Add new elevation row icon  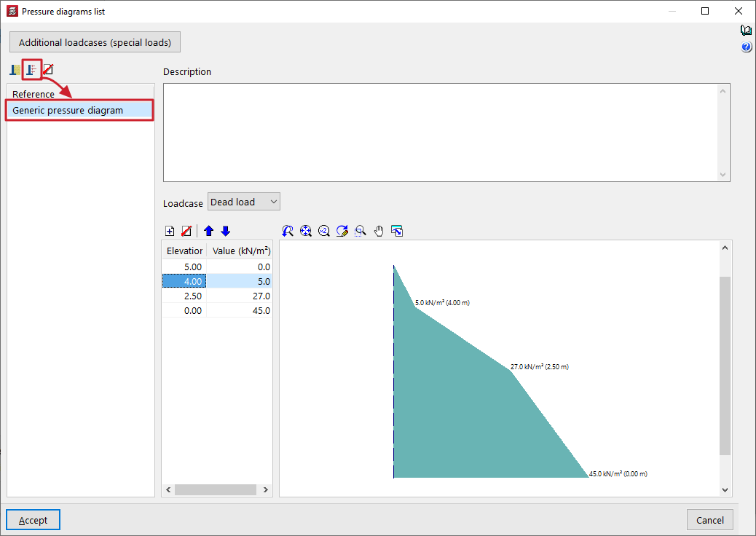170,232
